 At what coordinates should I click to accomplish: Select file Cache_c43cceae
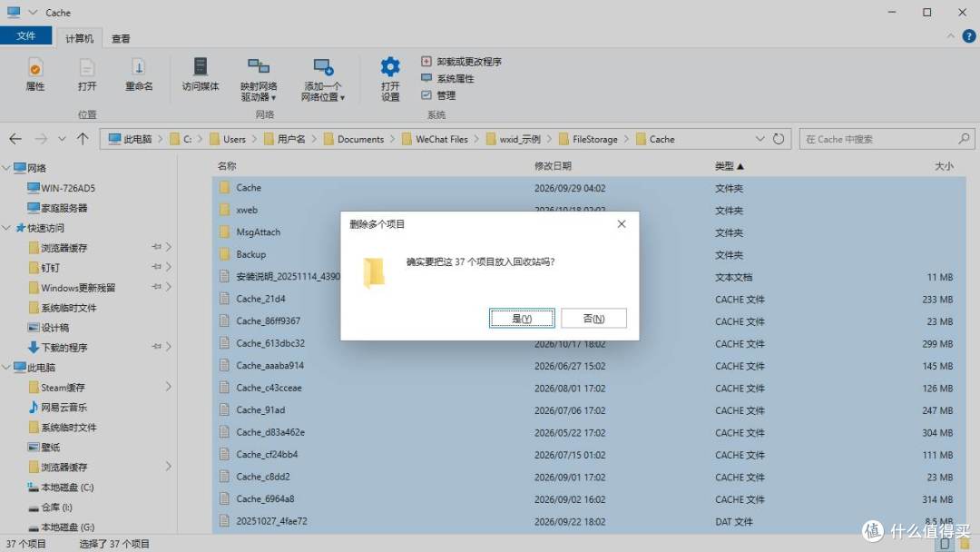click(589, 388)
